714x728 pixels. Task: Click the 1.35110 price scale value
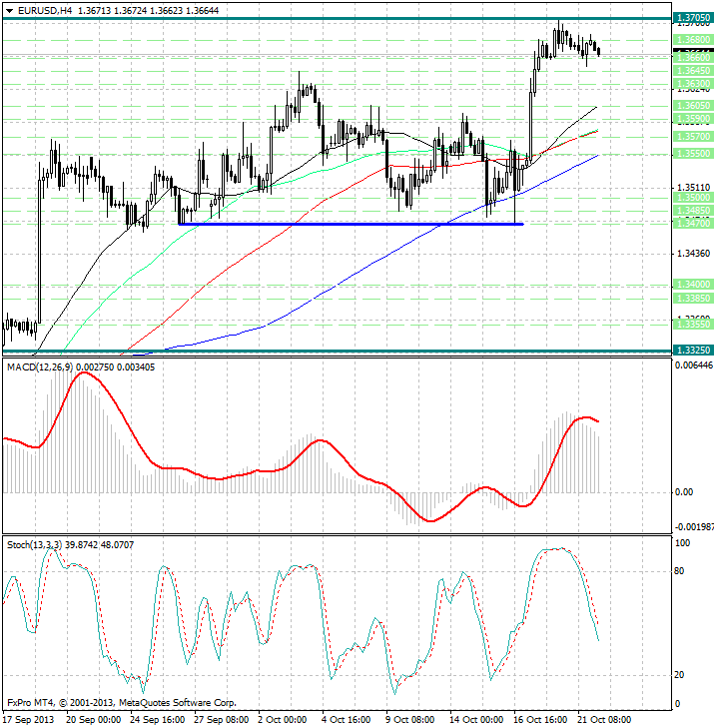(x=694, y=188)
